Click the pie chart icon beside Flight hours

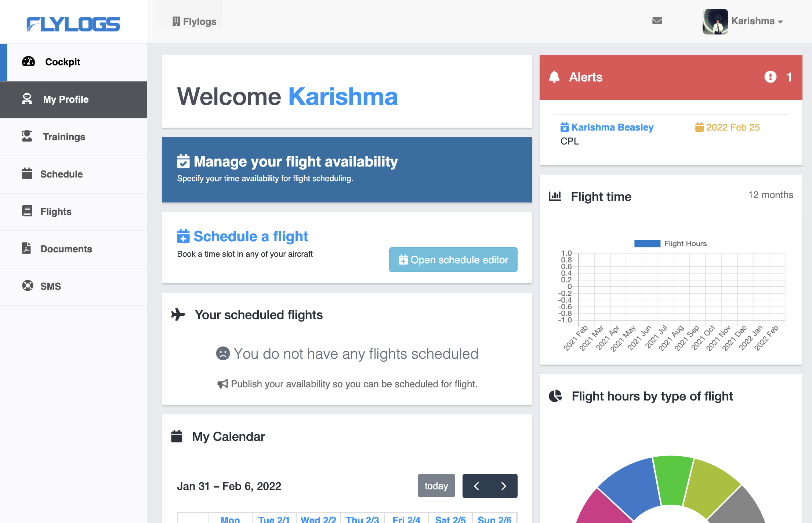point(555,396)
